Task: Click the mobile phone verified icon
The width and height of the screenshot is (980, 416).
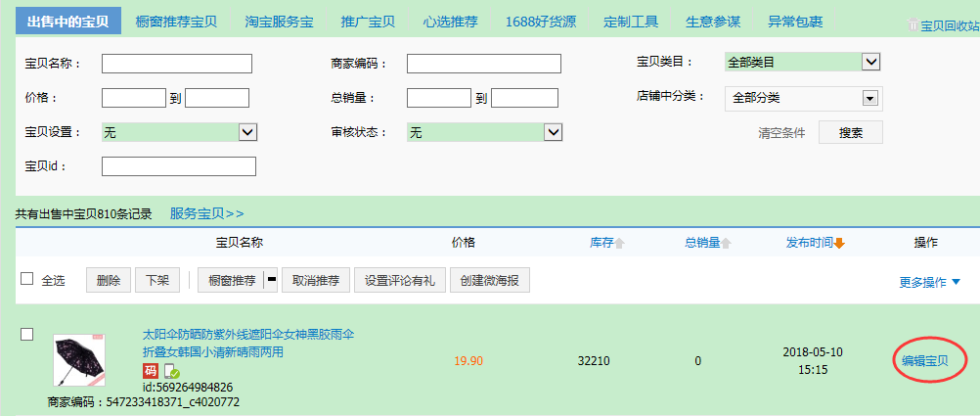Action: (171, 371)
